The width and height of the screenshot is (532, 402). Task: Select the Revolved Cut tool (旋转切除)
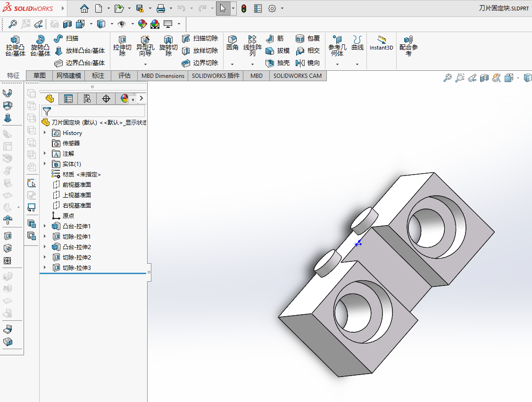pos(168,46)
